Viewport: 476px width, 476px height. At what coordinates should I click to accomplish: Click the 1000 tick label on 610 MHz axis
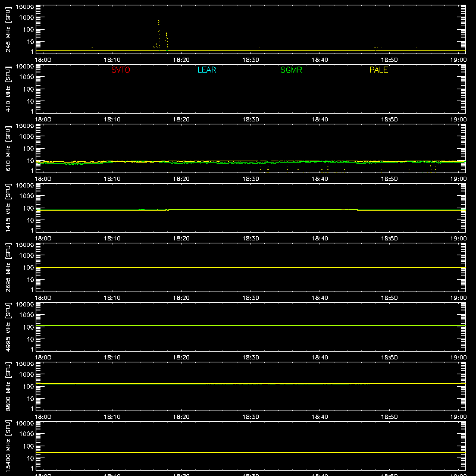[27, 137]
